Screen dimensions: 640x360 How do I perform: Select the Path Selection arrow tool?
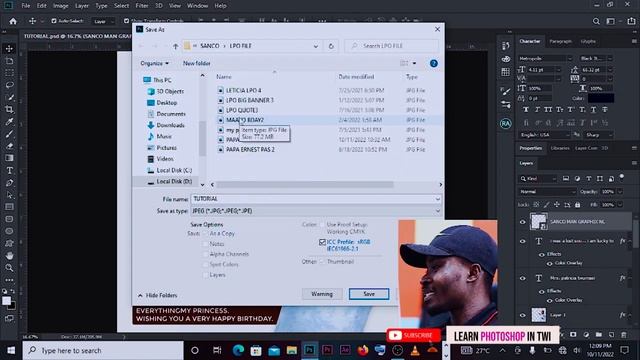pos(9,195)
